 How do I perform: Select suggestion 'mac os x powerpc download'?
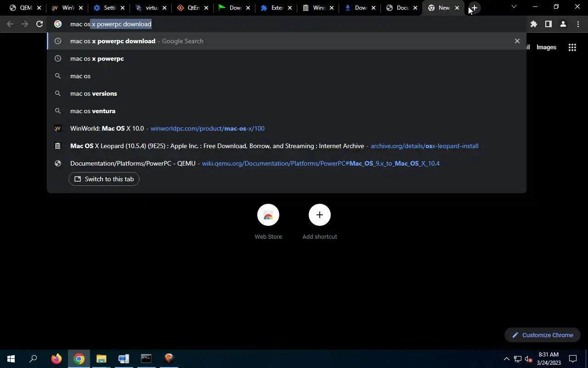[287, 41]
